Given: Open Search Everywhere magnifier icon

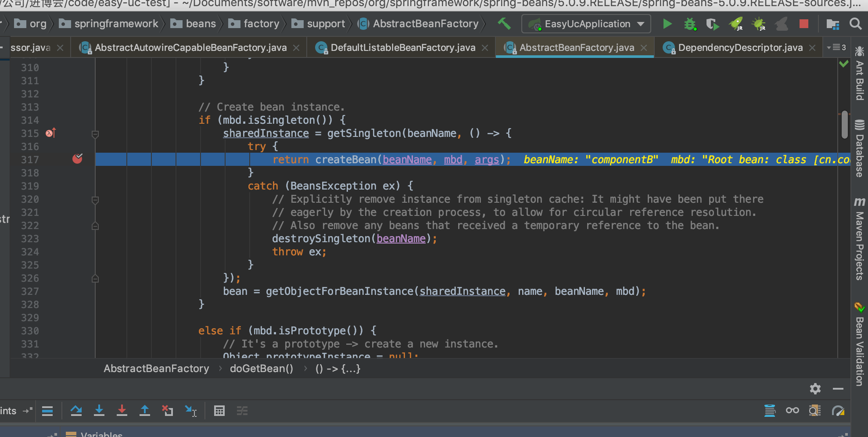Looking at the screenshot, I should tap(855, 24).
